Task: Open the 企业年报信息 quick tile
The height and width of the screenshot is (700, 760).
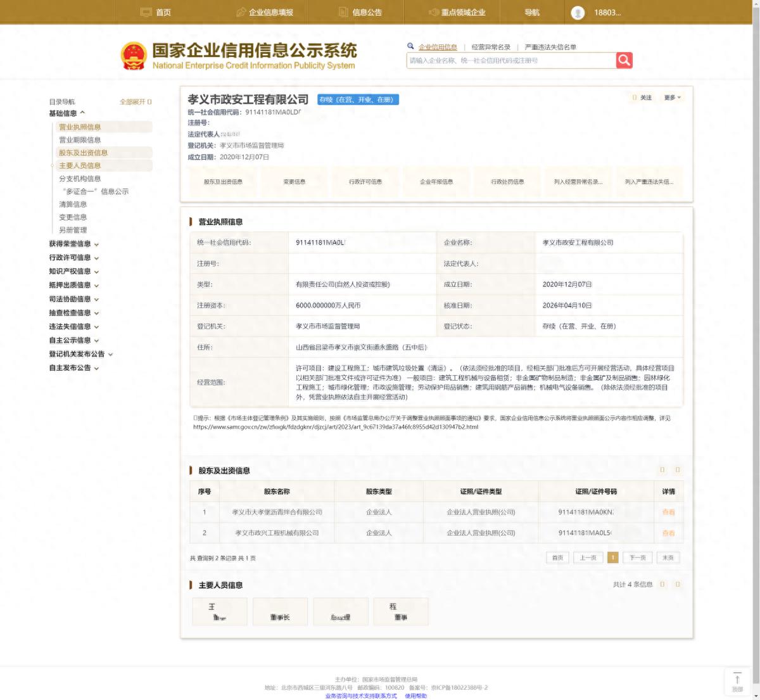Action: pos(436,182)
